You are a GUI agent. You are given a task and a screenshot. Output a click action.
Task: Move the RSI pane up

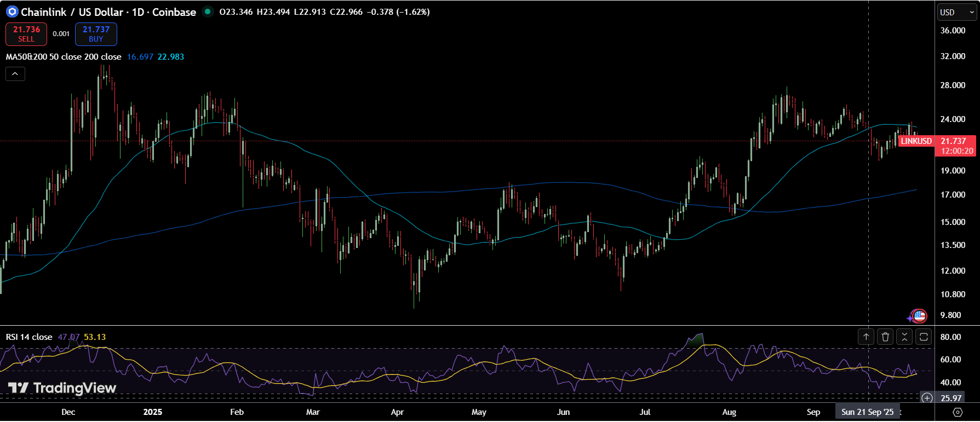(x=866, y=337)
